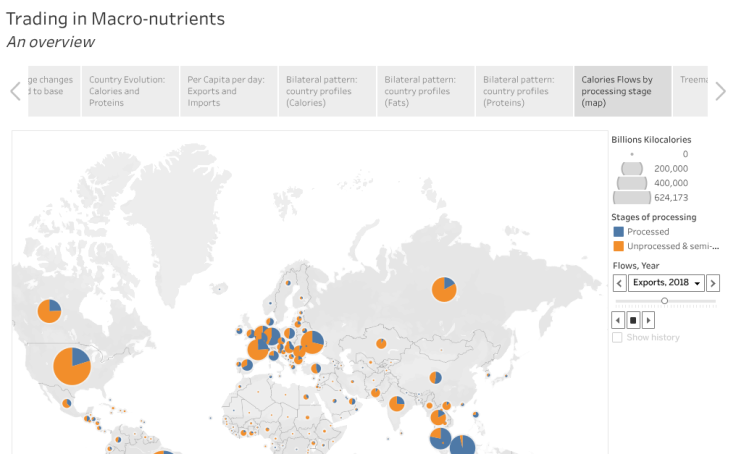The image size is (736, 454).
Task: Go to the next story tab with the right arrow
Action: pos(720,91)
